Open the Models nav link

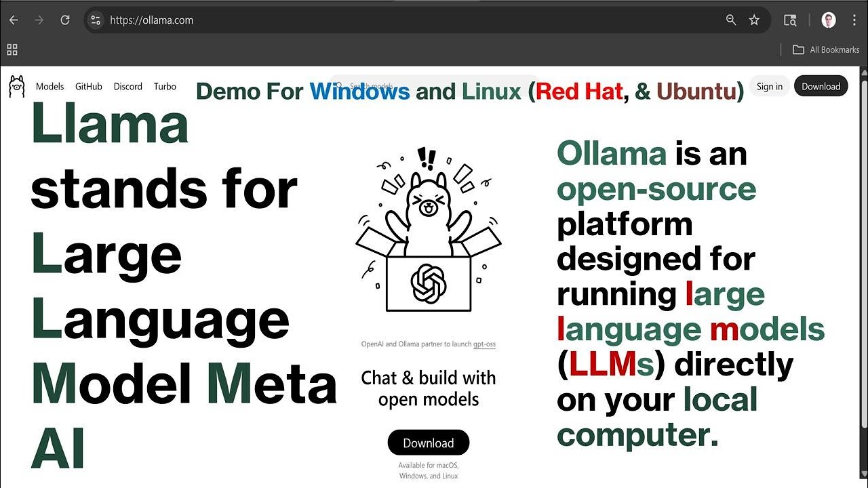pos(50,86)
